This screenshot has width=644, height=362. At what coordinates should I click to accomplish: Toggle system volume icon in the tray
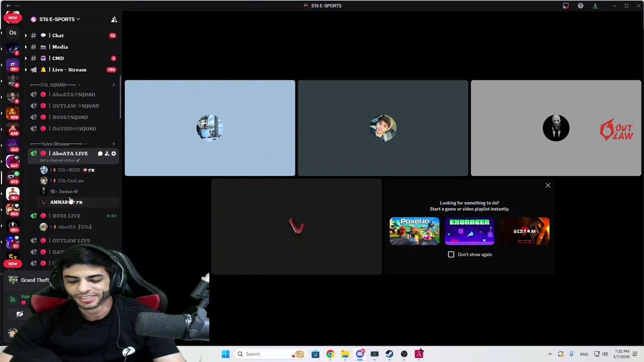605,354
